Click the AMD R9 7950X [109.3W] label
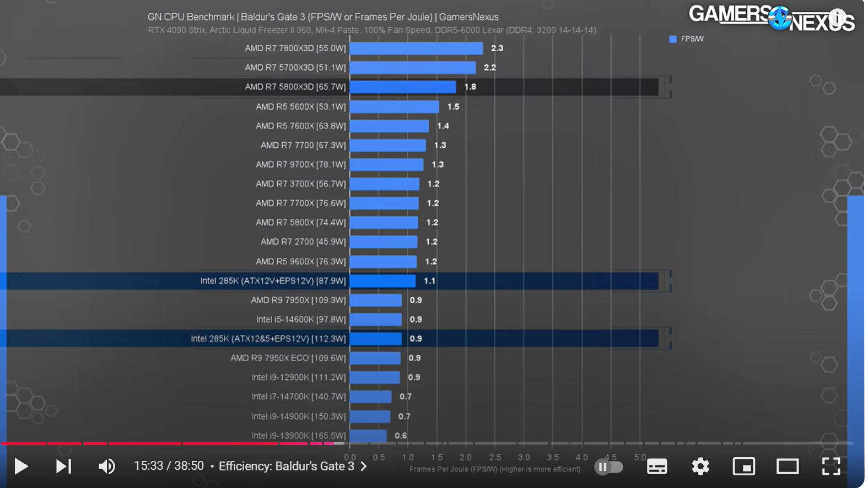868x488 pixels. 299,300
